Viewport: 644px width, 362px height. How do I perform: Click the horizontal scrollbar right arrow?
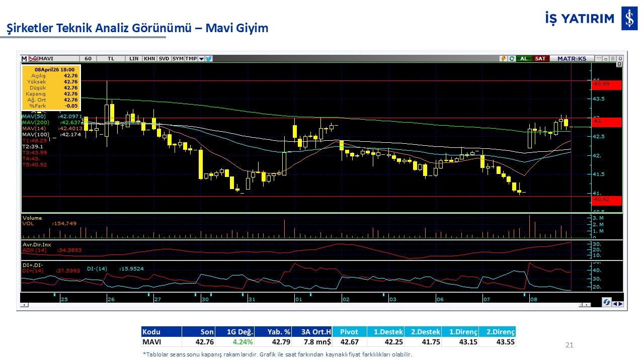588,305
